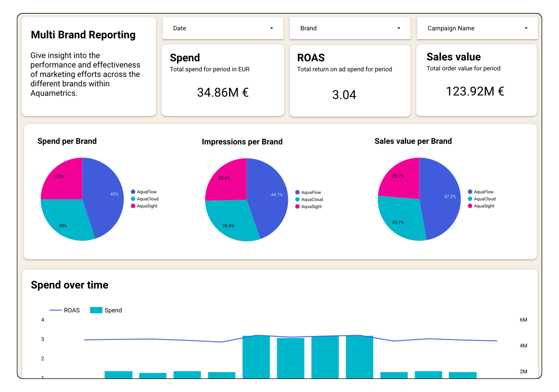
Task: Click AquaCloud legend dot in Spend per Brand
Action: (133, 199)
